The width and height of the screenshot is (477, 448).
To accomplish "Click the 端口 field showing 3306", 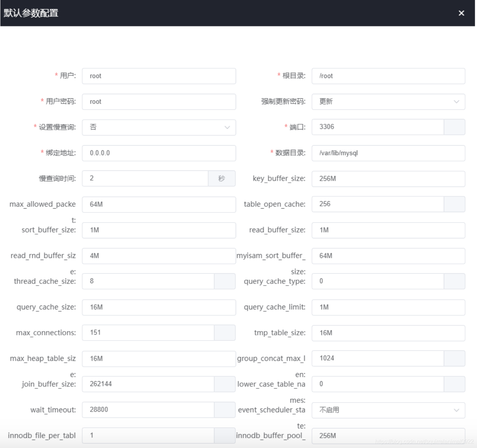I will tap(378, 127).
